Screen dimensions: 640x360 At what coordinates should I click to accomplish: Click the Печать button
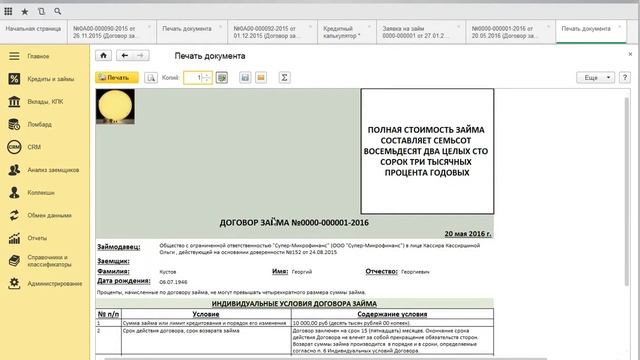(x=117, y=78)
